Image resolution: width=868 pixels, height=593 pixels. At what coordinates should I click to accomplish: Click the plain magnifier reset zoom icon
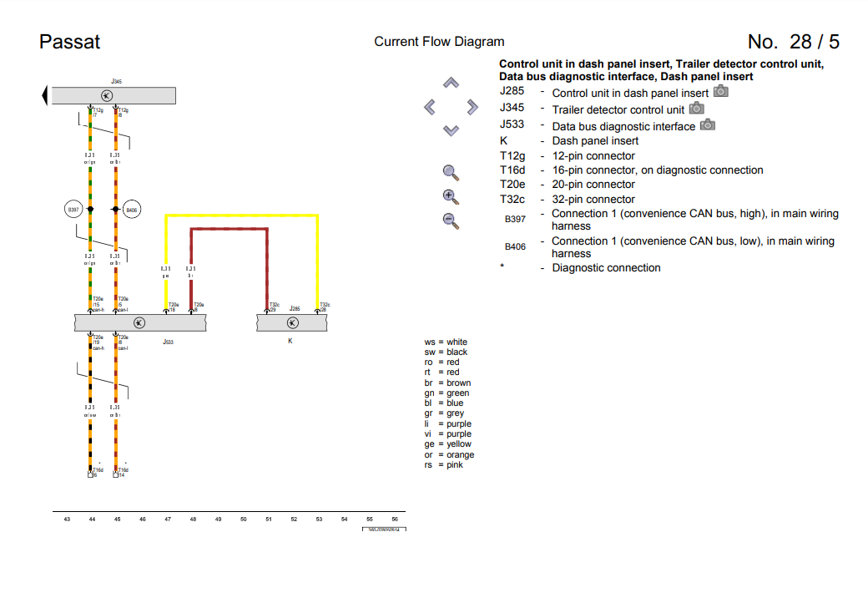pos(451,173)
